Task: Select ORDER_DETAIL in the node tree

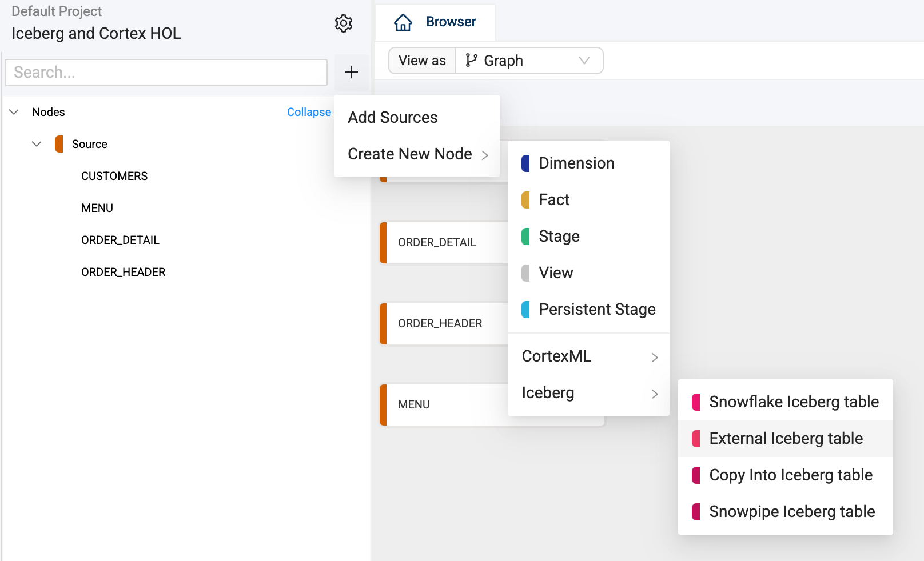Action: tap(120, 240)
